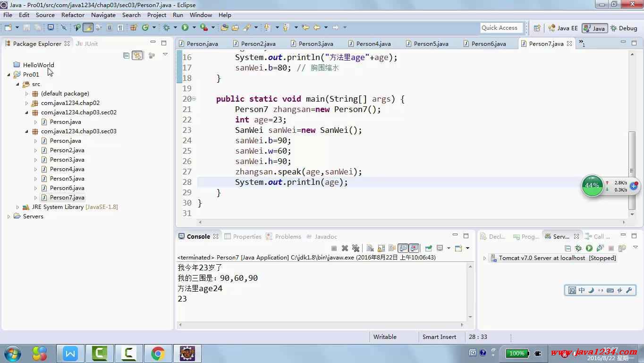Click the New file wizard icon
644x363 pixels.
(8, 27)
